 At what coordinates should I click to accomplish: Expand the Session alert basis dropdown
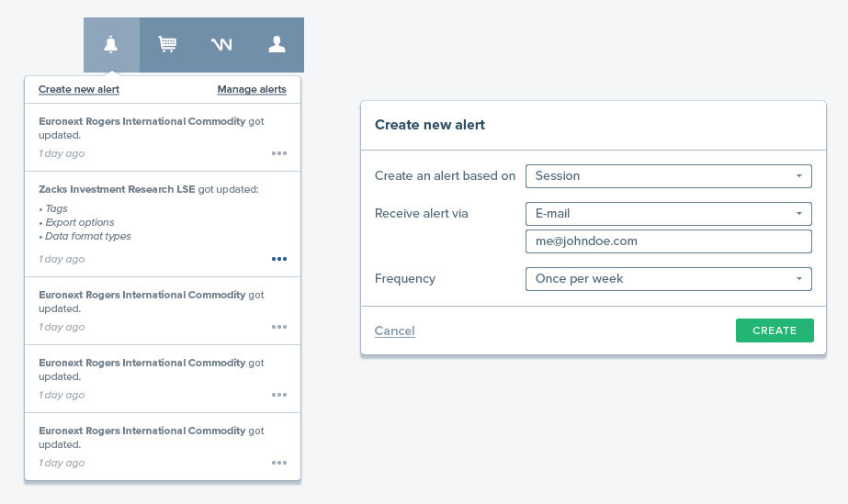[669, 176]
